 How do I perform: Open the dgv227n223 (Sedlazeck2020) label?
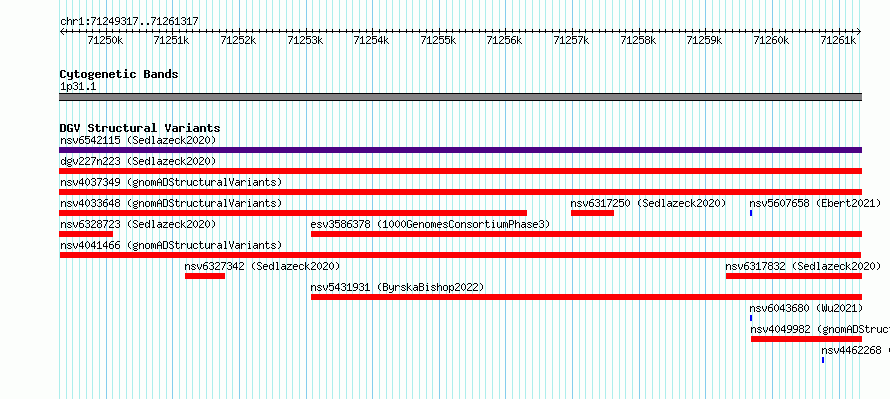(x=138, y=161)
